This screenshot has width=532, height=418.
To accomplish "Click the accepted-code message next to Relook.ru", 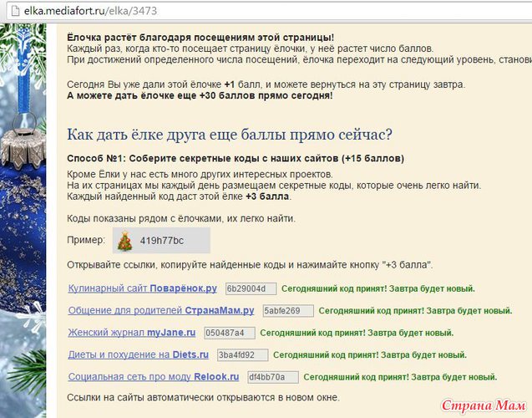I will [400, 377].
